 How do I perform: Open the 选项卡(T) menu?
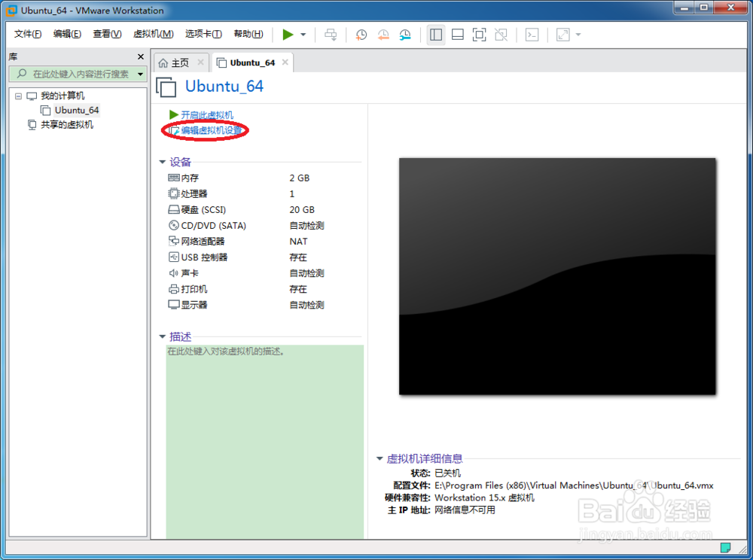coord(203,34)
